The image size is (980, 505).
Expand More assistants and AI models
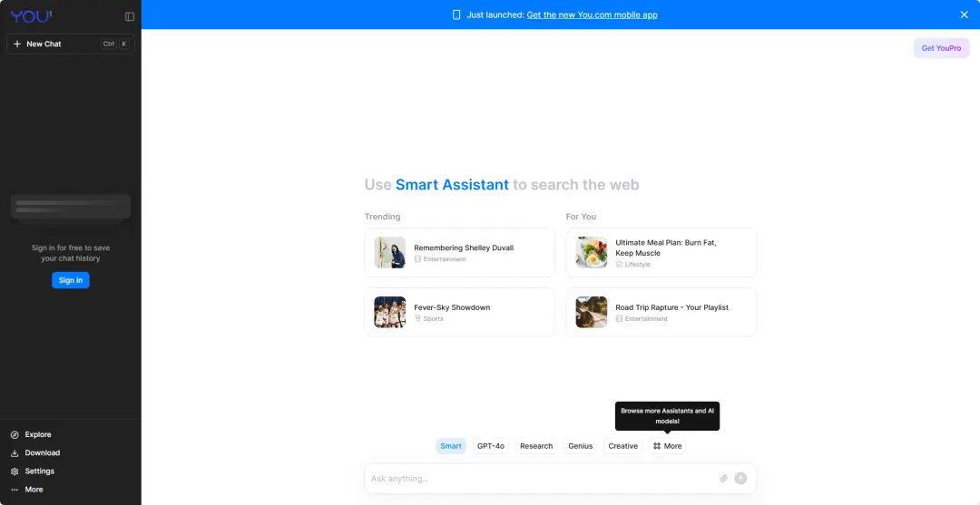coord(667,446)
